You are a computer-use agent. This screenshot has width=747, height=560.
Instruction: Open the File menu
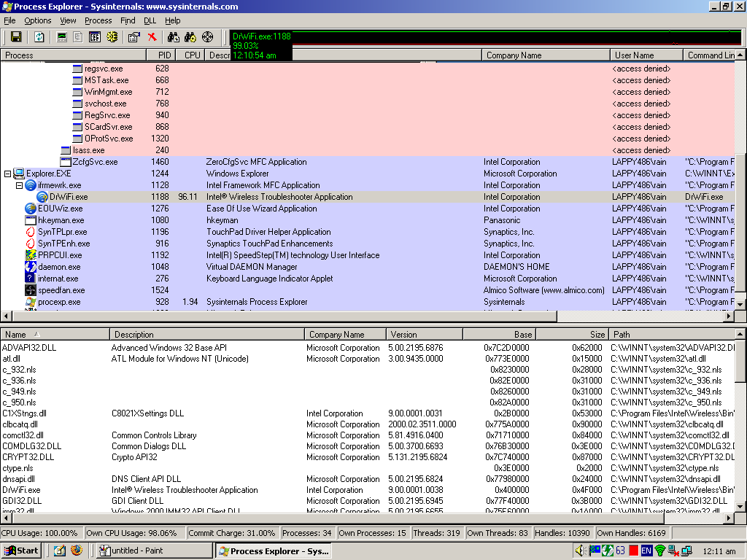(x=9, y=20)
